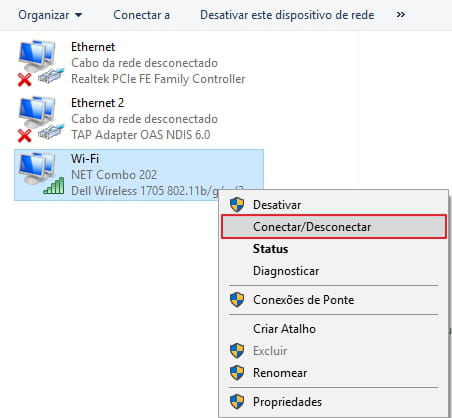
Task: Click the Excluir menu entry
Action: click(x=333, y=351)
